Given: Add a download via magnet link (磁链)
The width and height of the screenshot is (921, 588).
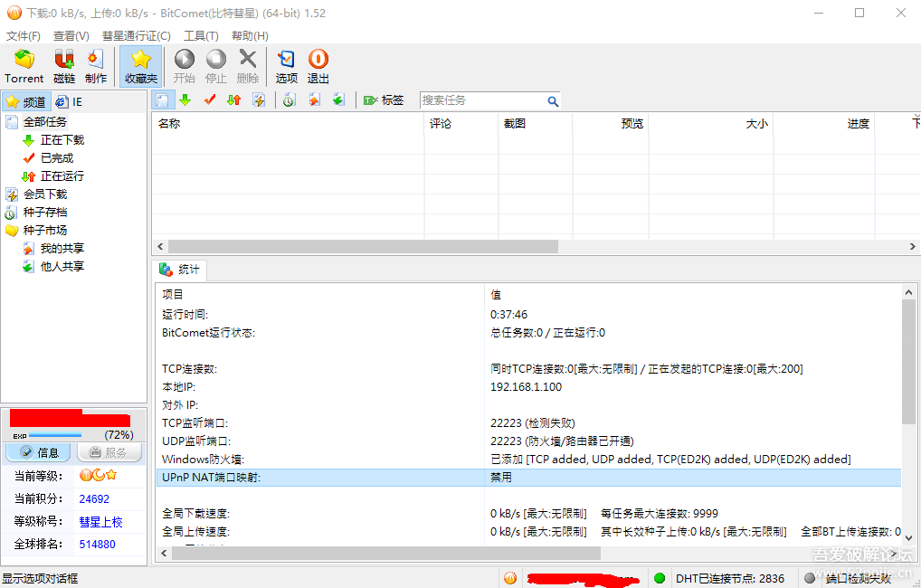Looking at the screenshot, I should click(63, 65).
